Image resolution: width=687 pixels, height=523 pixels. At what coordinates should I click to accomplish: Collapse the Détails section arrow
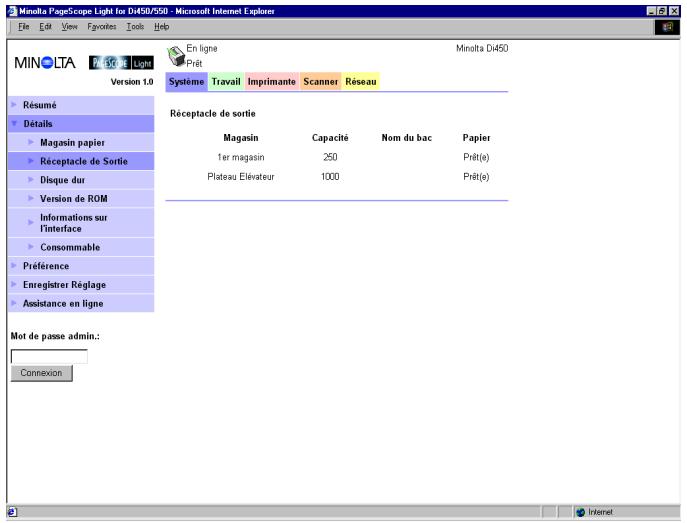click(x=14, y=124)
